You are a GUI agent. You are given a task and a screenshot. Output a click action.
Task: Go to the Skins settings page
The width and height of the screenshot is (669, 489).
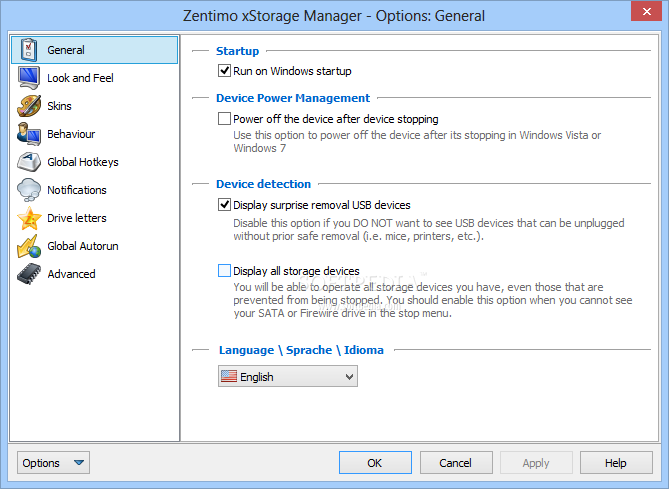[59, 106]
